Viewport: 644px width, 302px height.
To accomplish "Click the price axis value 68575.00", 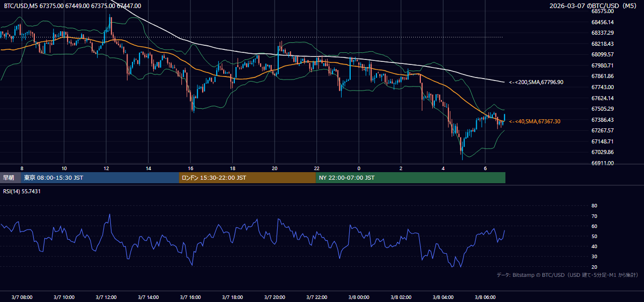I will click(x=602, y=11).
